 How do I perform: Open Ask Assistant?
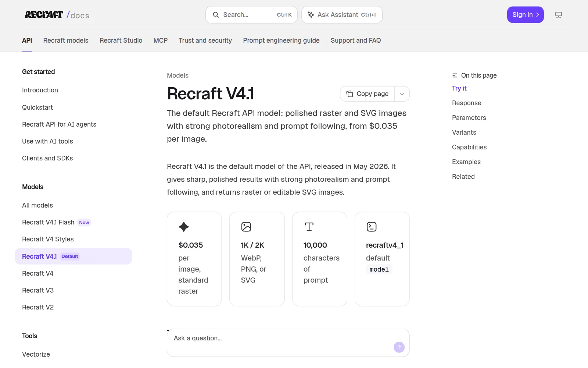pos(342,15)
